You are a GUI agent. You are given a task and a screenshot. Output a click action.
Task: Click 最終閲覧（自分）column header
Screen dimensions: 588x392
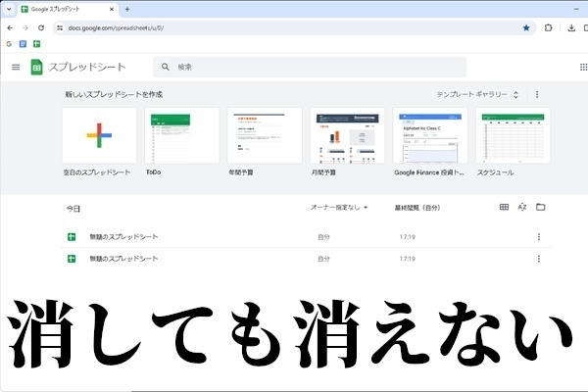click(x=417, y=208)
